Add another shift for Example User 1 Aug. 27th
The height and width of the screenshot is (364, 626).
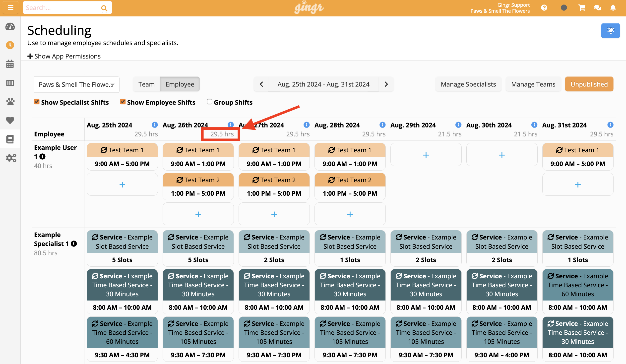pyautogui.click(x=274, y=214)
